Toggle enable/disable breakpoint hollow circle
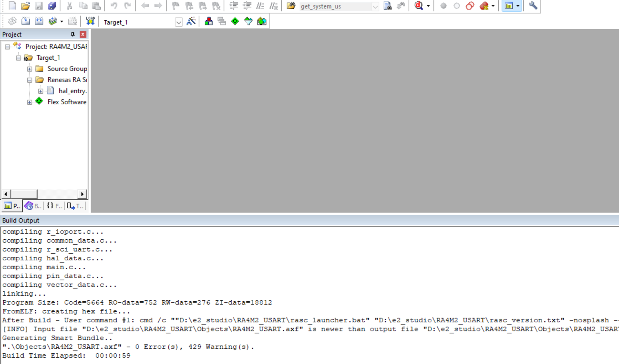The image size is (619, 364). point(457,6)
